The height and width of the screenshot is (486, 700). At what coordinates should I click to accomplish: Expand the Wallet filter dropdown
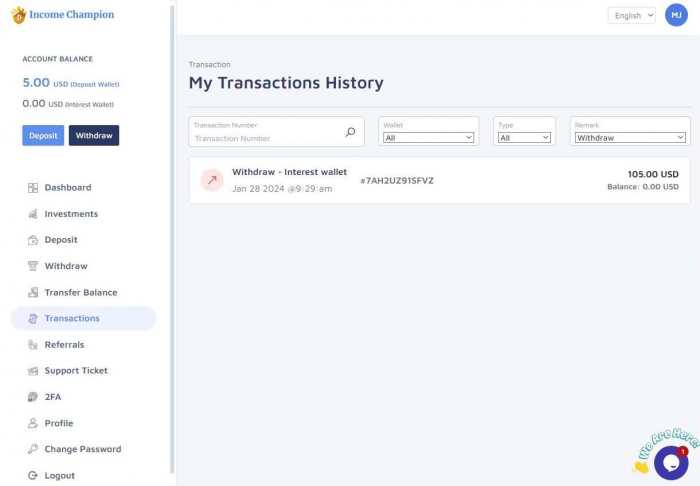point(428,138)
